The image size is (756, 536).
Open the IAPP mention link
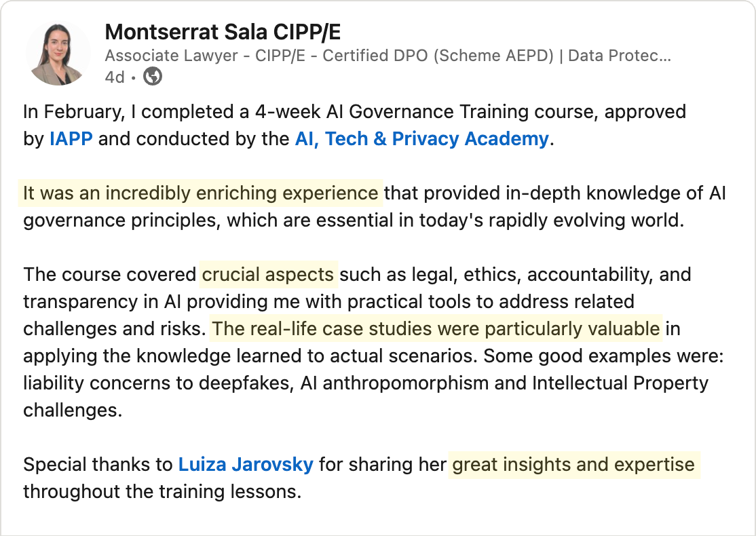point(71,139)
